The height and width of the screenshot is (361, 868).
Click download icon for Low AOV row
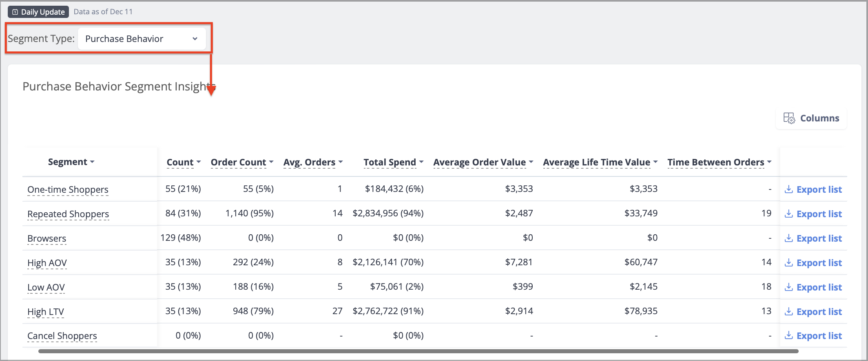(789, 287)
